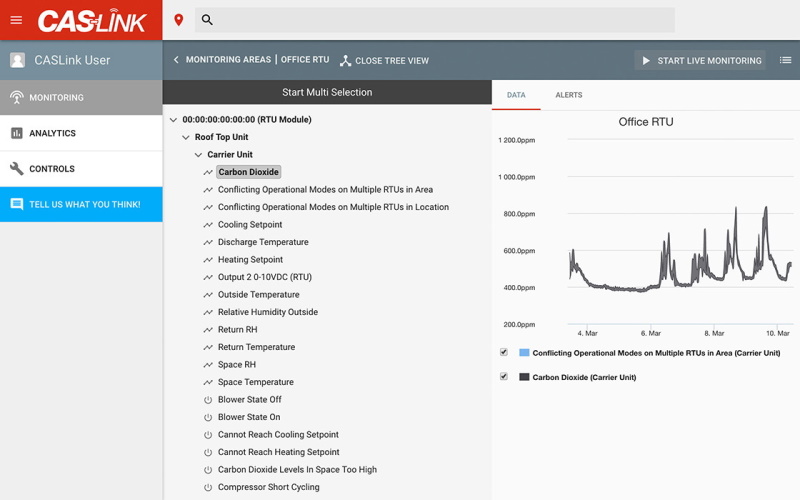Open the Controls sidebar section
The height and width of the screenshot is (500, 800).
point(81,168)
